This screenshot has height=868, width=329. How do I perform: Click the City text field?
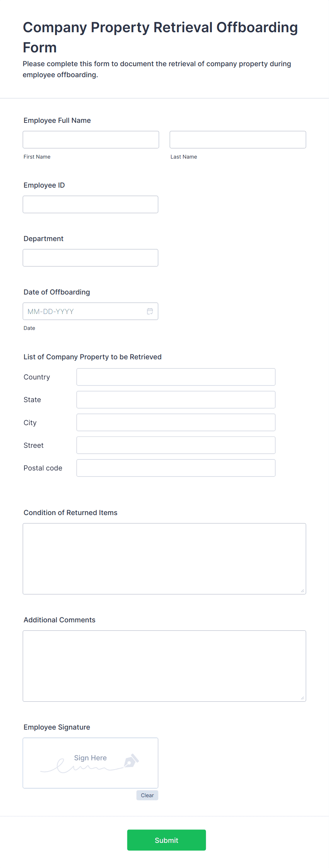tap(176, 422)
